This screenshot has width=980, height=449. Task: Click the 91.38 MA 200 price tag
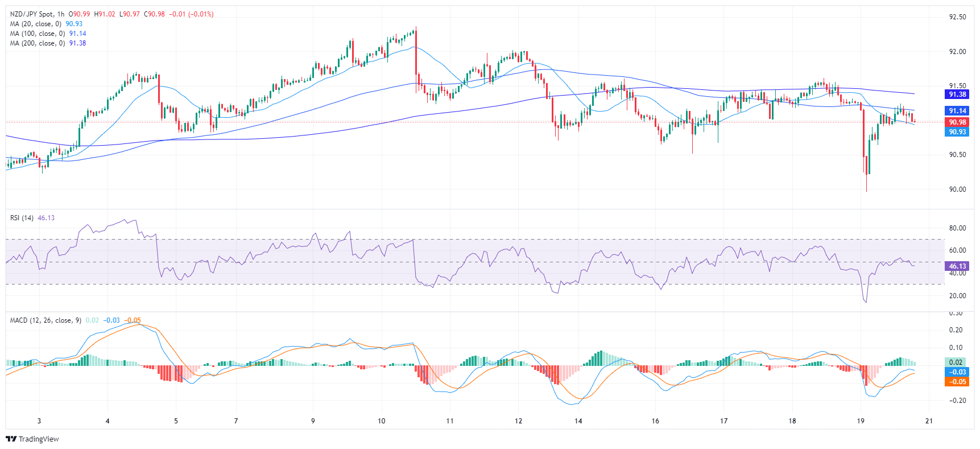point(957,94)
